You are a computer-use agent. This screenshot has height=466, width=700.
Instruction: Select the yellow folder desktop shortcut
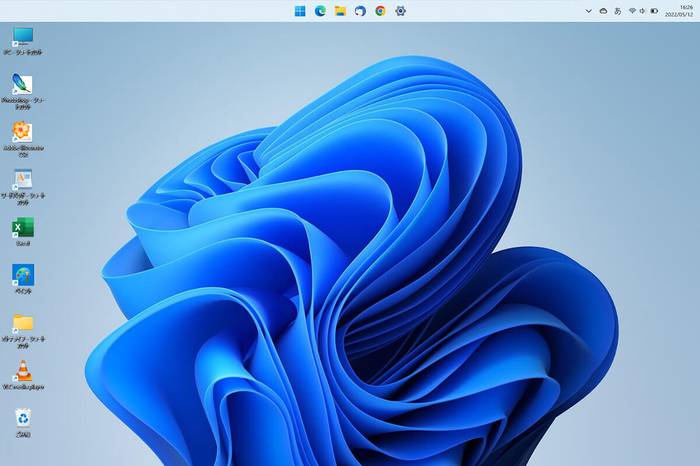pyautogui.click(x=23, y=331)
